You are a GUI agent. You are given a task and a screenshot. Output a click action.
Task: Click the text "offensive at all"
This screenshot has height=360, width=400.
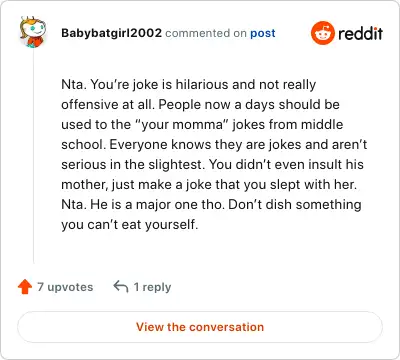point(108,105)
